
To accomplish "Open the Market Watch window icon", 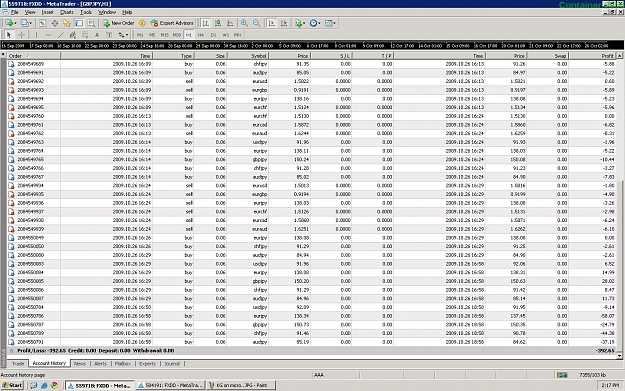I will (42, 23).
